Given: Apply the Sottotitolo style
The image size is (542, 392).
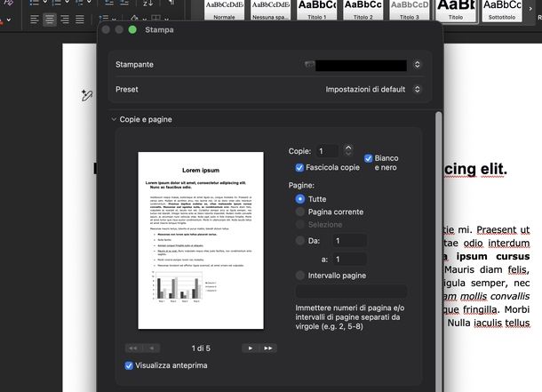Looking at the screenshot, I should (502, 11).
